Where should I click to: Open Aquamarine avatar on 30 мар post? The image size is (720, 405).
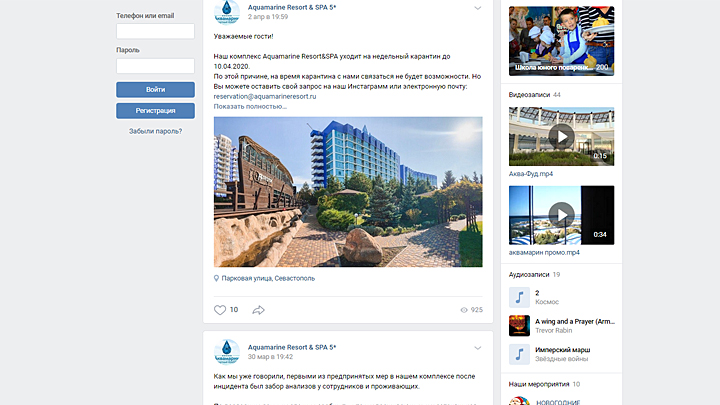click(227, 352)
